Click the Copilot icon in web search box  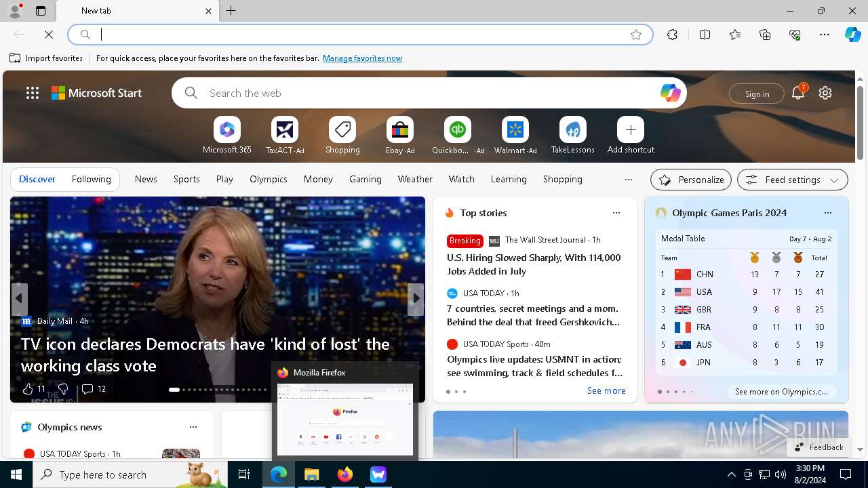click(670, 93)
